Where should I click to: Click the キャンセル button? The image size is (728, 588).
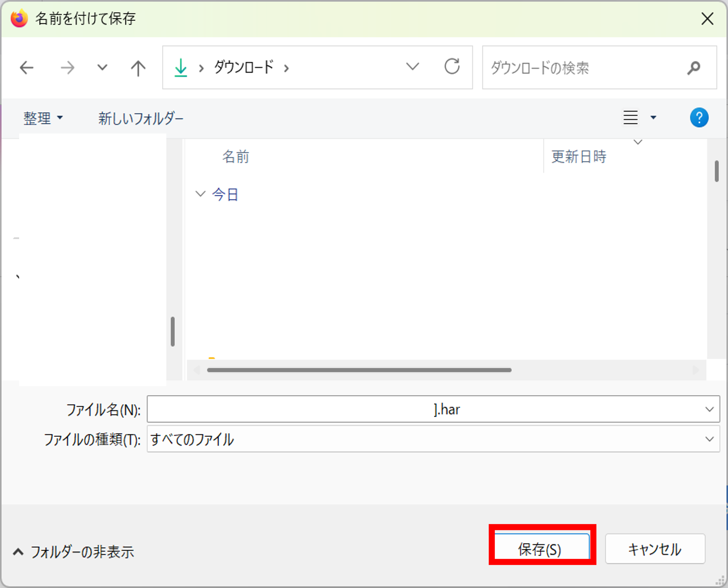(x=655, y=549)
